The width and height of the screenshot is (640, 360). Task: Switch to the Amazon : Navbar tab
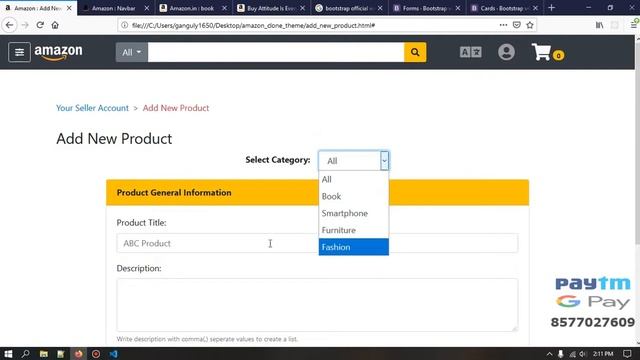(x=113, y=8)
